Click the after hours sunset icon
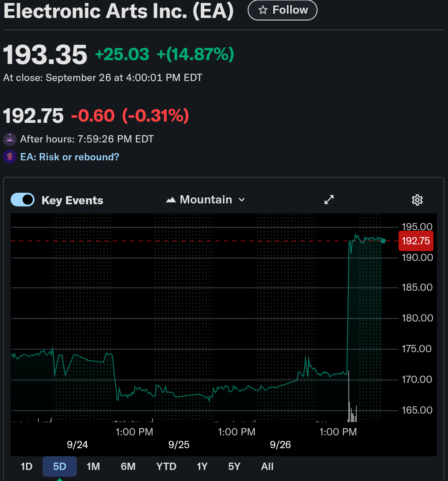 10,139
